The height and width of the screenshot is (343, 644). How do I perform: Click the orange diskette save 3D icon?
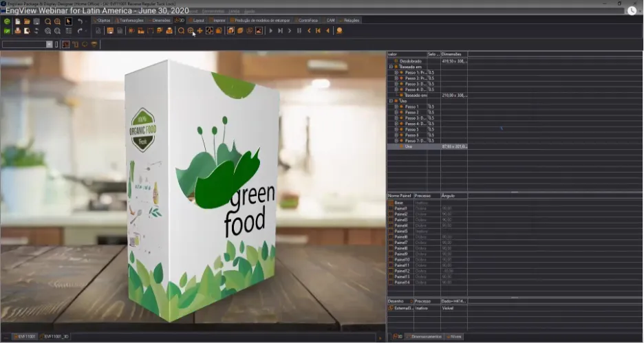point(110,31)
